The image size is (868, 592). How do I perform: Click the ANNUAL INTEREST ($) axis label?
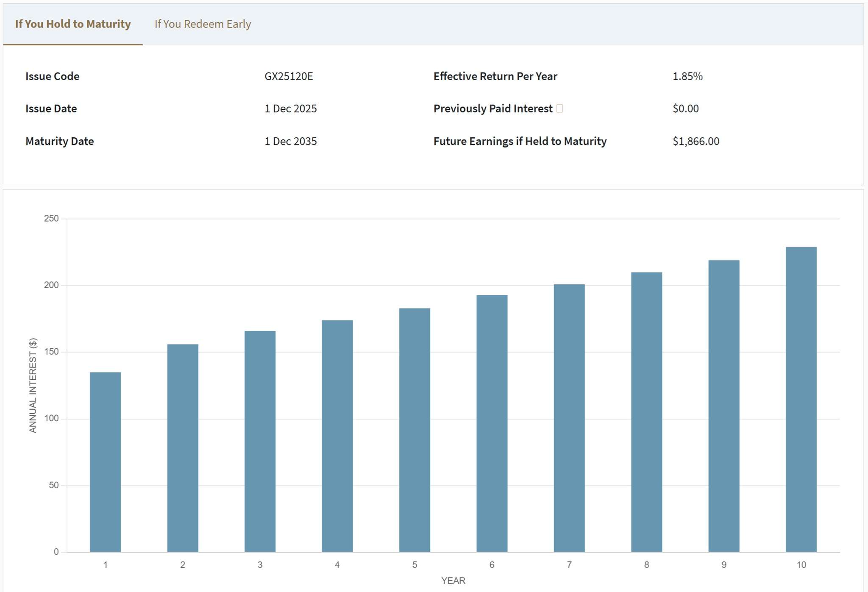pyautogui.click(x=33, y=385)
